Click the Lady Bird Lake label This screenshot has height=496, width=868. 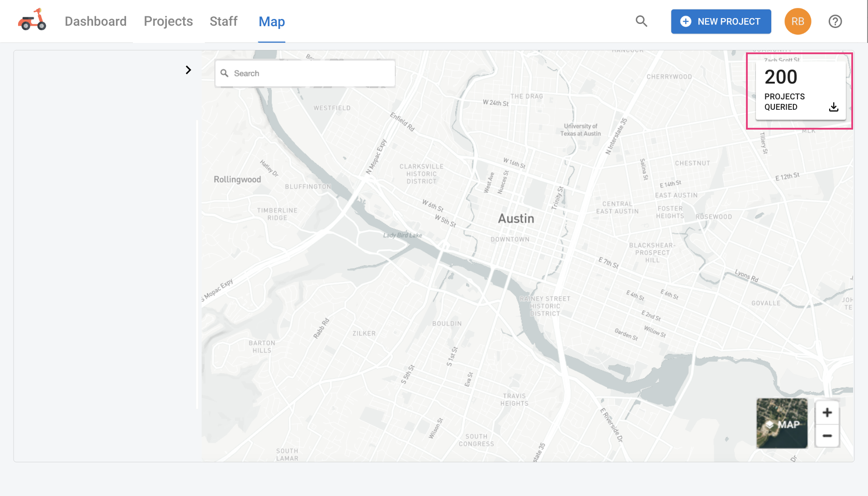(403, 235)
